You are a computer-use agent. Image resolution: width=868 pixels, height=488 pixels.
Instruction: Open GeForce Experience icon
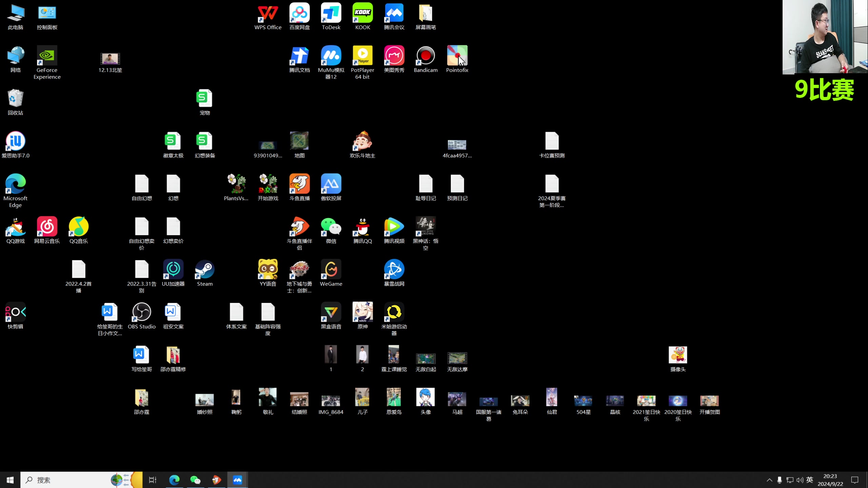pos(47,63)
